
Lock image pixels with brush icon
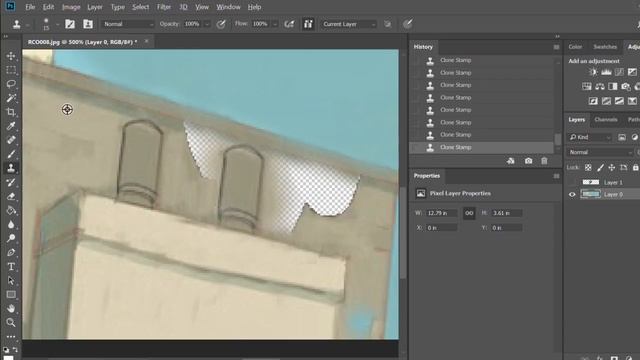point(600,167)
